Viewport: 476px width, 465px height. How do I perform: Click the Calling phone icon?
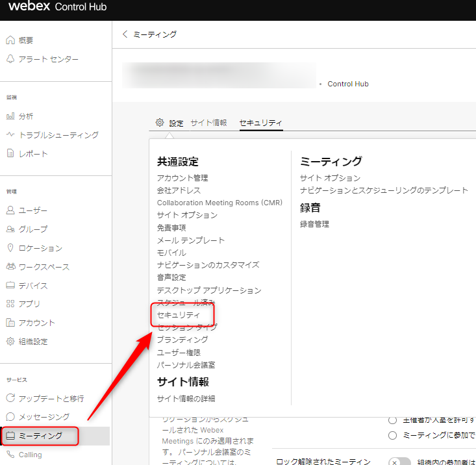(10, 455)
